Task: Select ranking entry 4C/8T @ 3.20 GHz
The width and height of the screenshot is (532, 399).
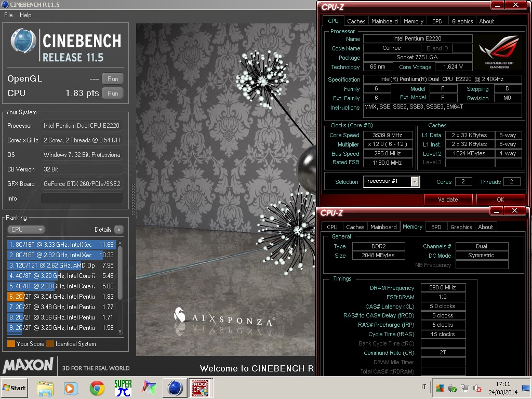Action: point(61,276)
